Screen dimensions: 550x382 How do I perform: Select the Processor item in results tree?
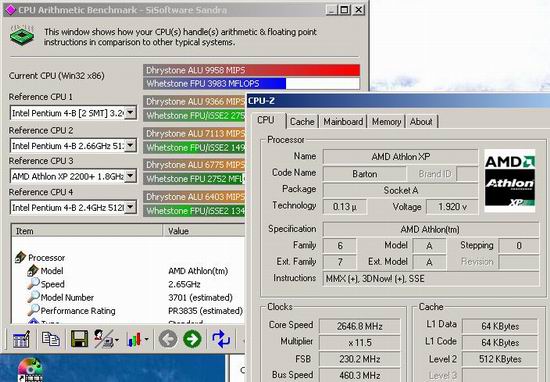click(46, 258)
